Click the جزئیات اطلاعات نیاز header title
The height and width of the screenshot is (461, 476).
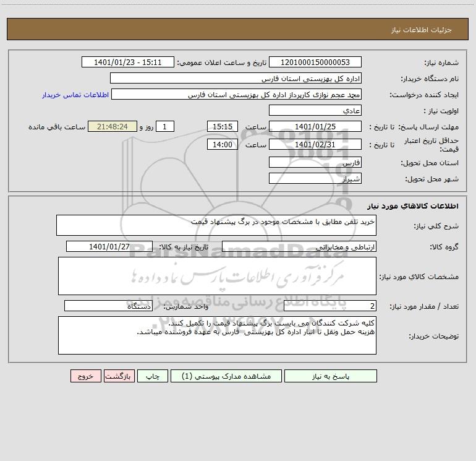pyautogui.click(x=422, y=30)
